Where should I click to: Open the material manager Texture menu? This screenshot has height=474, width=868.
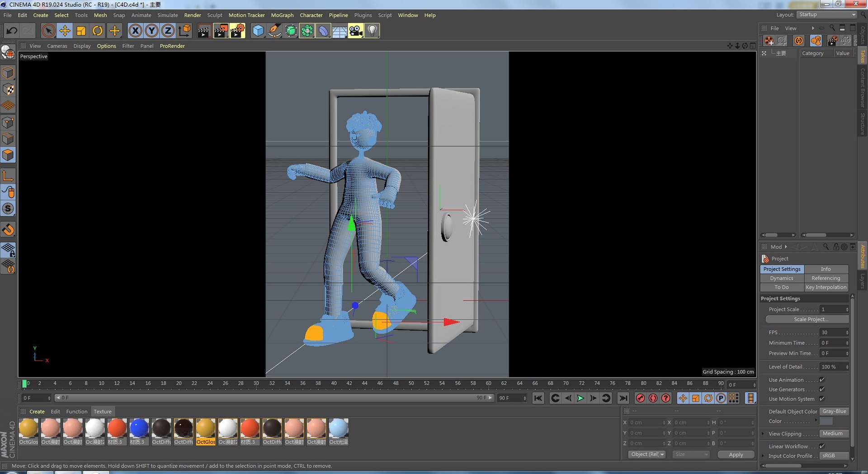pyautogui.click(x=103, y=412)
